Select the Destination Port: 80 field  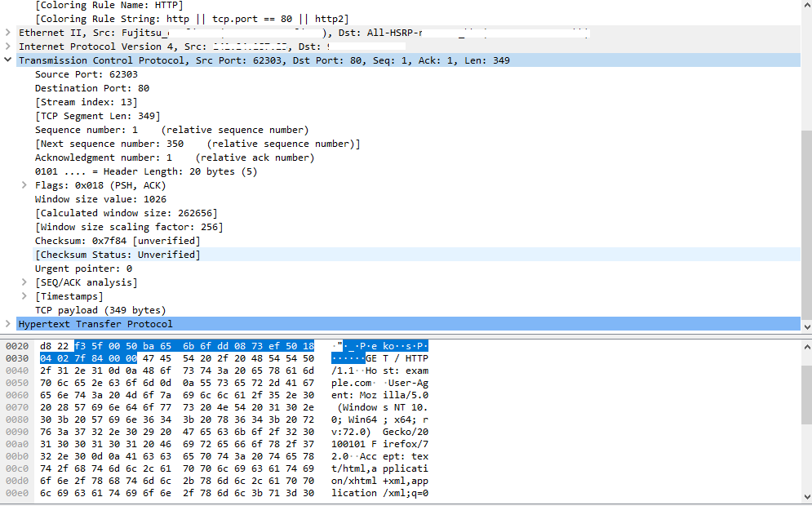[91, 88]
